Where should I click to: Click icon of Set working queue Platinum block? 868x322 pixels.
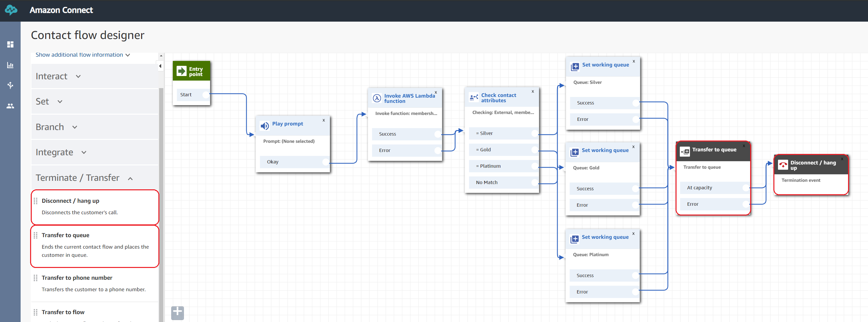click(x=575, y=239)
